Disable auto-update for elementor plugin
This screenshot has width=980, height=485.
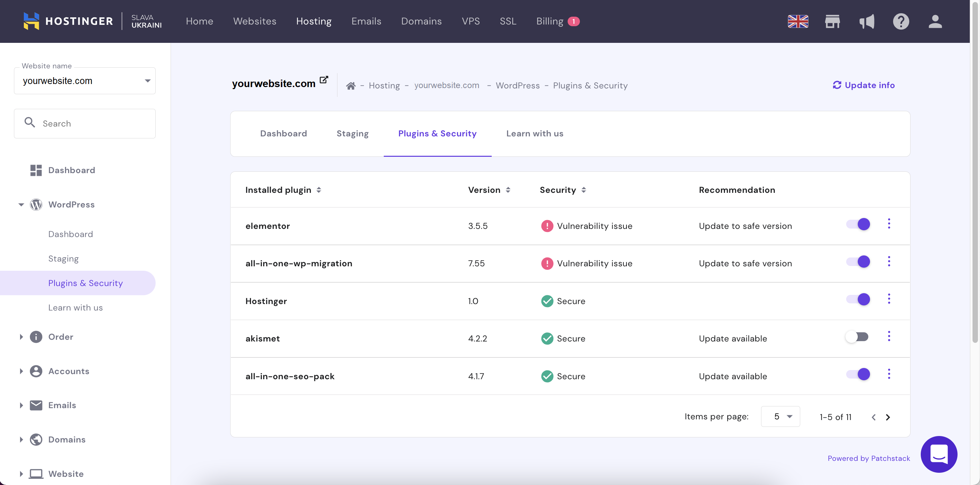click(858, 224)
